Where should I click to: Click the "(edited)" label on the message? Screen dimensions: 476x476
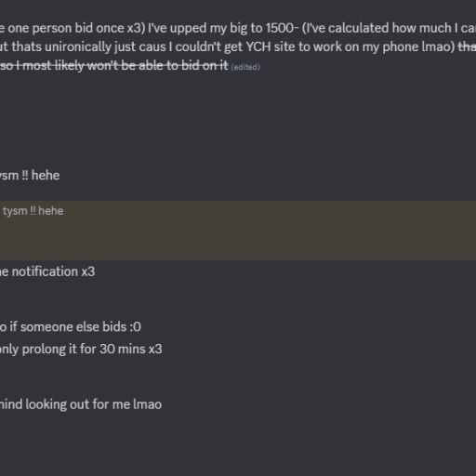[245, 67]
